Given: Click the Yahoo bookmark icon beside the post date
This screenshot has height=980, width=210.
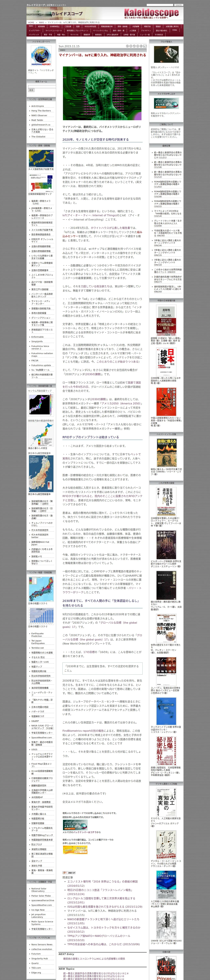Looking at the screenshot, I should 134,46.
